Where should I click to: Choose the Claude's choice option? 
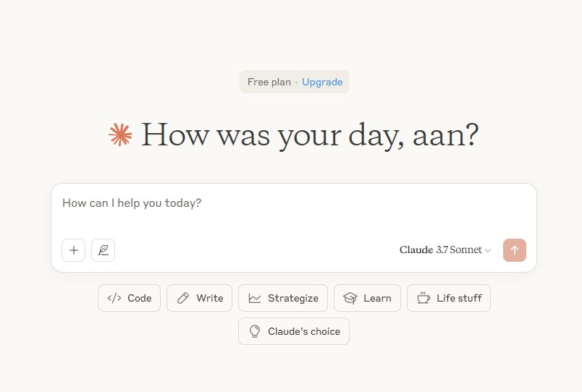tap(294, 331)
